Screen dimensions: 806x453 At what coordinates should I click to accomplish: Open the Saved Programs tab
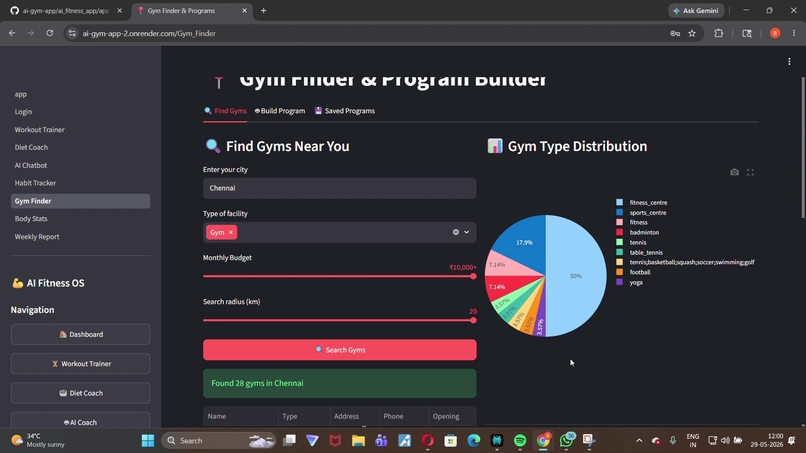click(x=345, y=111)
